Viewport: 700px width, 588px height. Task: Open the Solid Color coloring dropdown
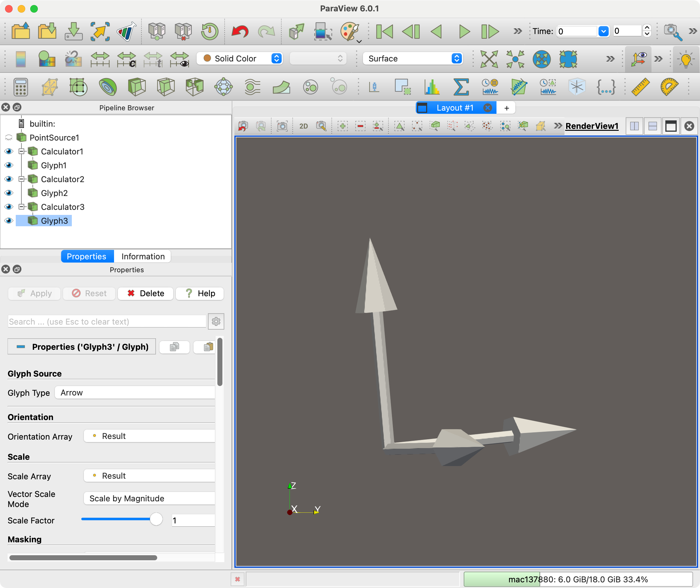click(x=240, y=58)
